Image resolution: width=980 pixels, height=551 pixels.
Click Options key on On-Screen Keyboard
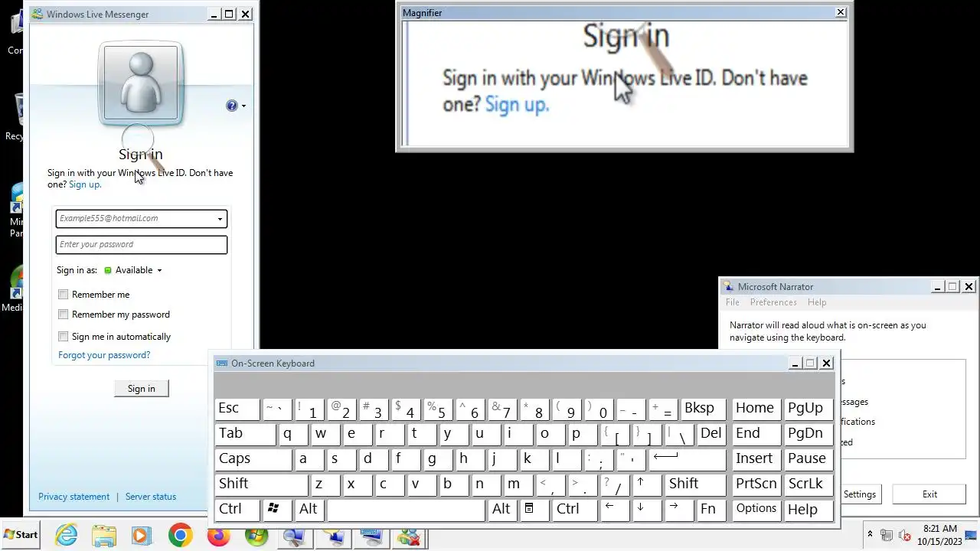point(756,509)
